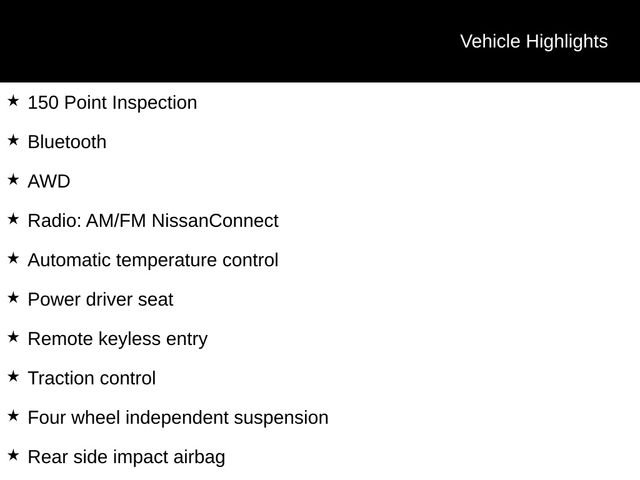The width and height of the screenshot is (640, 480).
Task: Click the Rear side impact airbag text
Action: coord(126,458)
